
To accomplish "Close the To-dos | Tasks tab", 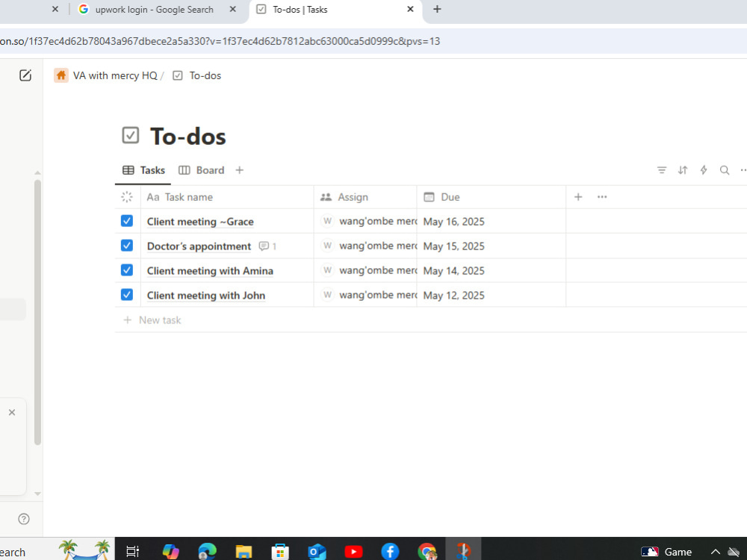I will tap(410, 9).
